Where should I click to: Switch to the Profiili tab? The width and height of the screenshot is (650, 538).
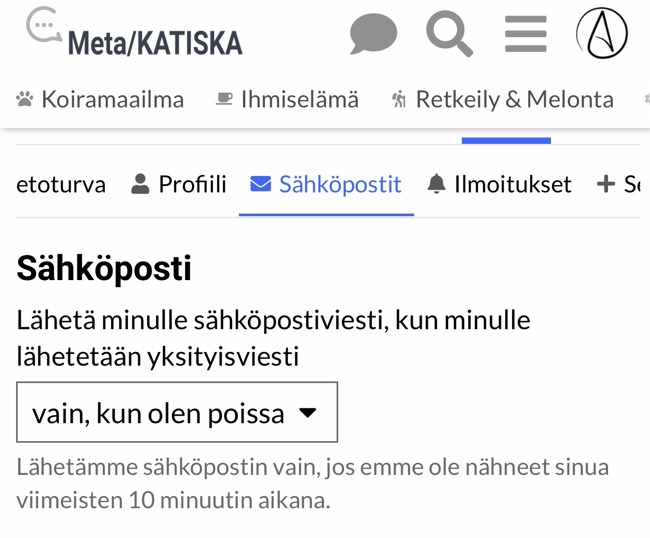coord(192,184)
